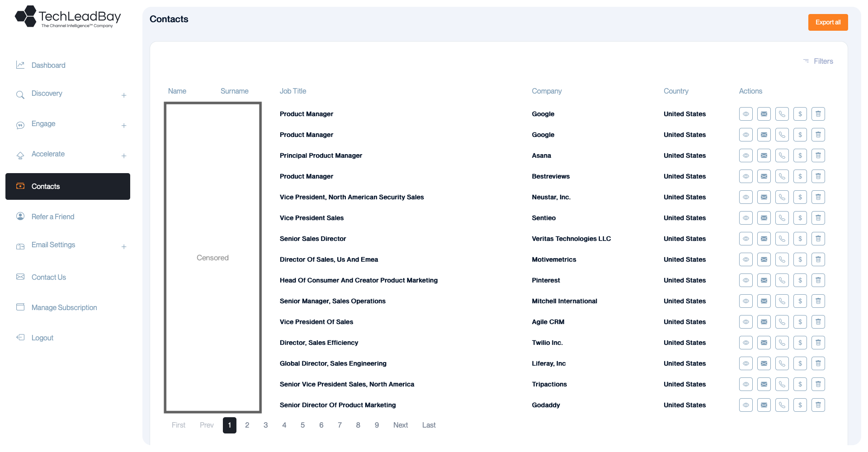
Task: Click the Country column header
Action: [x=676, y=91]
